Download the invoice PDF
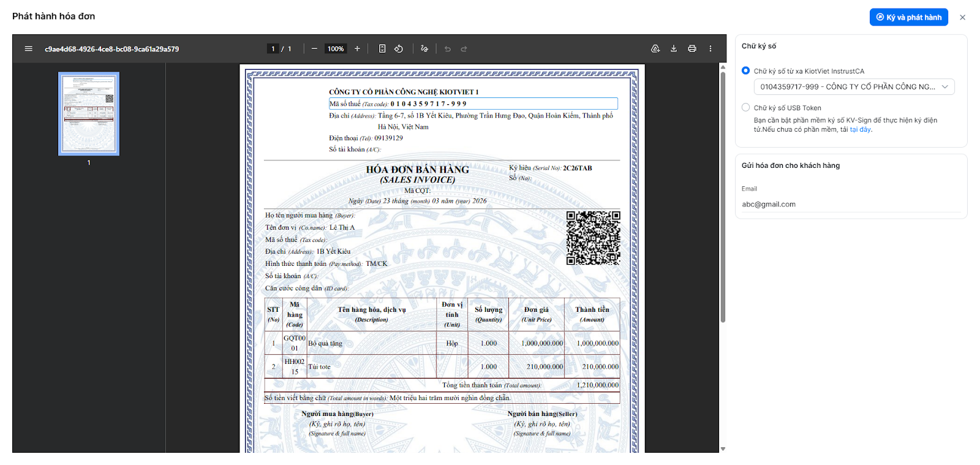Viewport: 980px width, 465px height. point(674,49)
